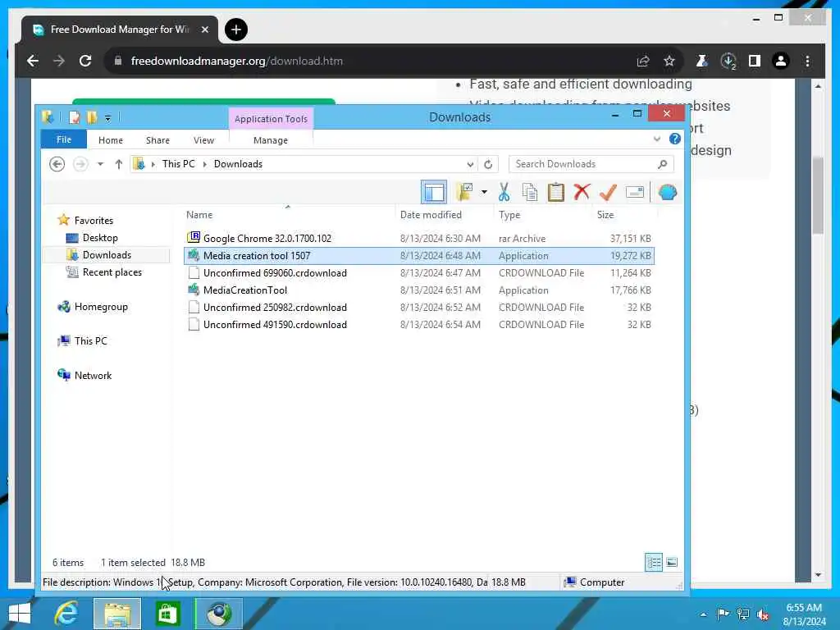Screen dimensions: 840x630
Task: Open the Manage ribbon tab
Action: click(x=271, y=140)
